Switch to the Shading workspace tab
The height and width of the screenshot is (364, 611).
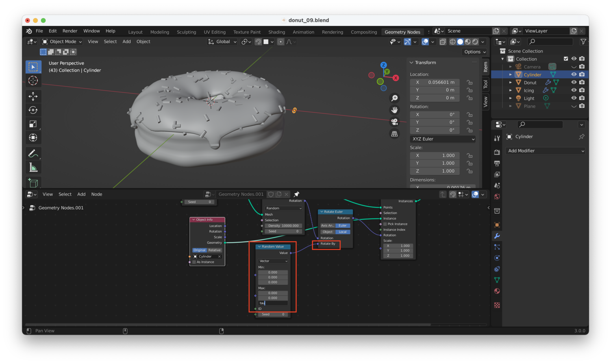click(x=276, y=32)
